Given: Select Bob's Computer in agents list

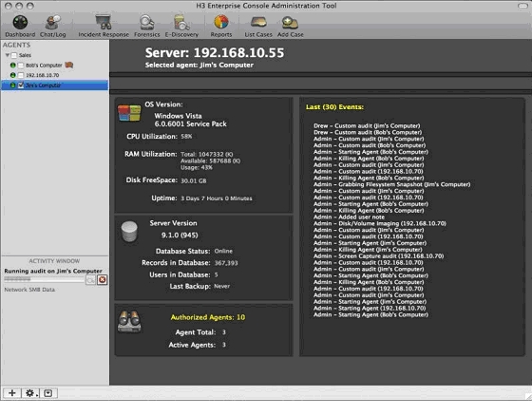Looking at the screenshot, I should [44, 66].
